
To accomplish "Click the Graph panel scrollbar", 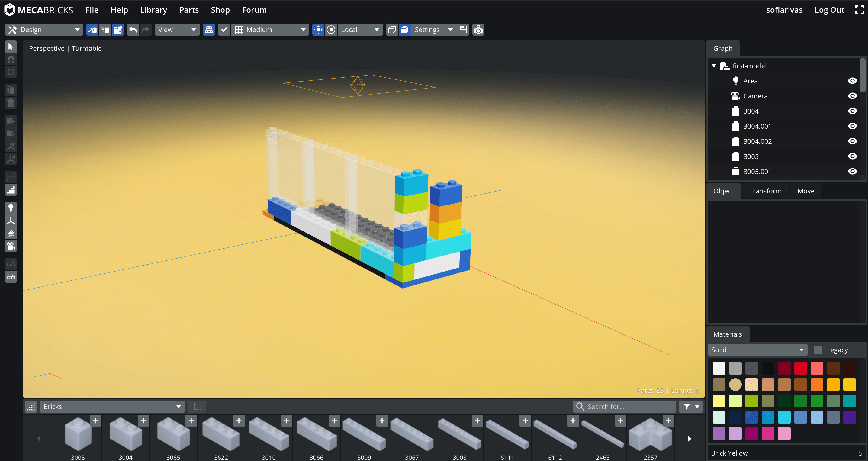I will 863,75.
